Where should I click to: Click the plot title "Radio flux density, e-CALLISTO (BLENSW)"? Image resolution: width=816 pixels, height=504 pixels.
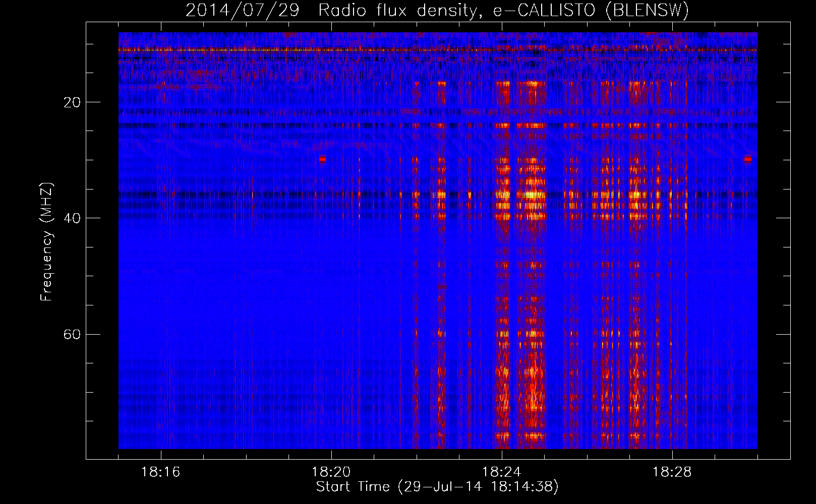[x=503, y=11]
